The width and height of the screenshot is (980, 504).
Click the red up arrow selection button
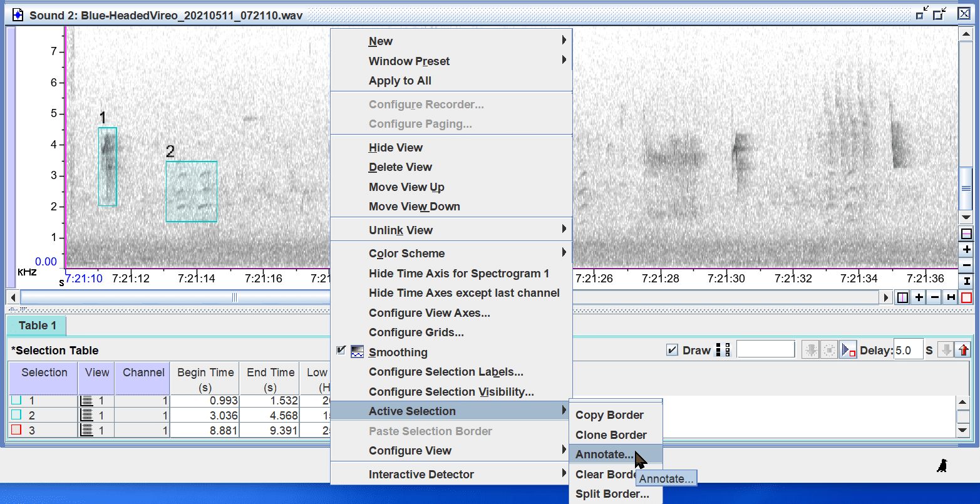pyautogui.click(x=963, y=350)
